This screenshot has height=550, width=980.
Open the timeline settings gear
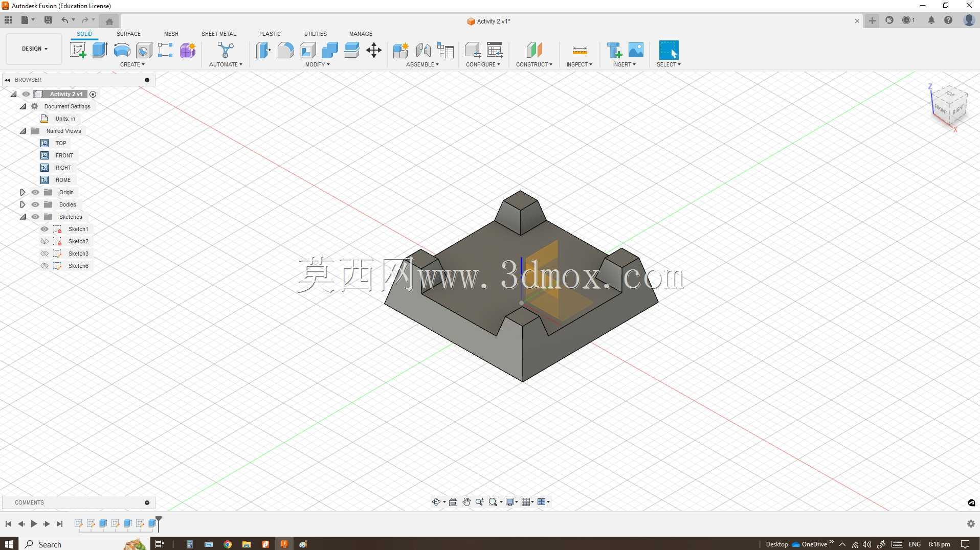tap(971, 524)
